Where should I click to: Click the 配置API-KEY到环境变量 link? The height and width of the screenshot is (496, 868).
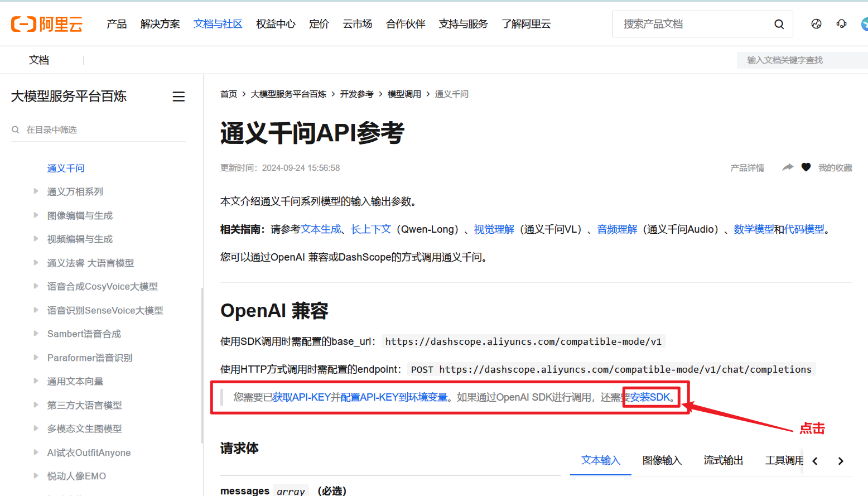(394, 397)
